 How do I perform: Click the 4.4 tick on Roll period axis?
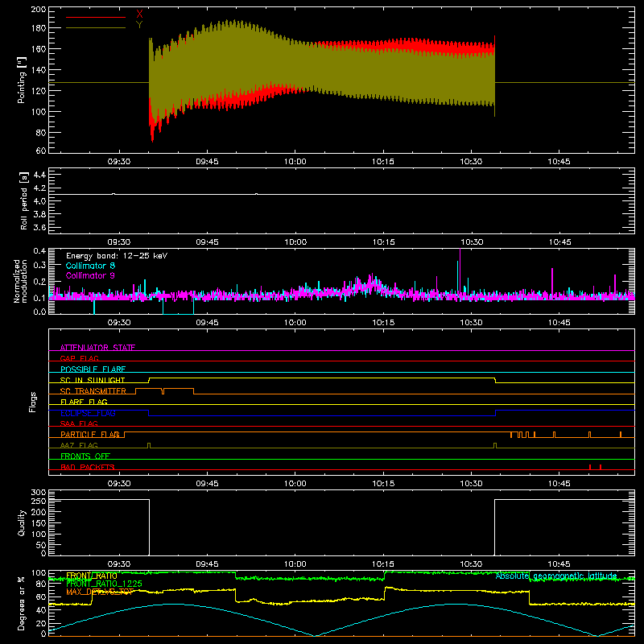(39, 175)
